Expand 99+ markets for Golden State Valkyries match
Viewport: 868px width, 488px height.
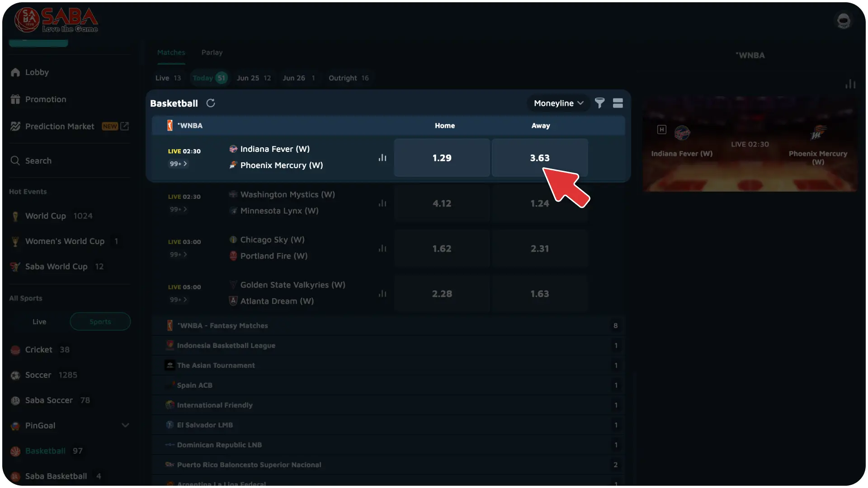pyautogui.click(x=179, y=300)
